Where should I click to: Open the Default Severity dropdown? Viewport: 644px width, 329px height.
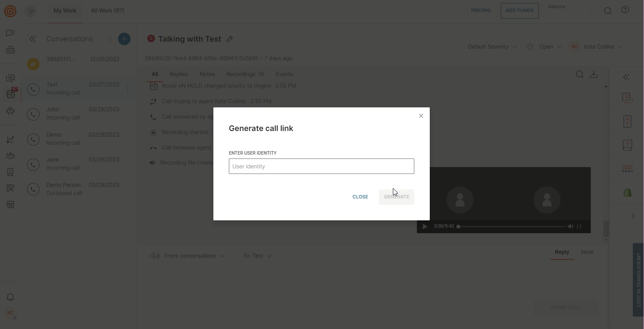[x=492, y=47]
